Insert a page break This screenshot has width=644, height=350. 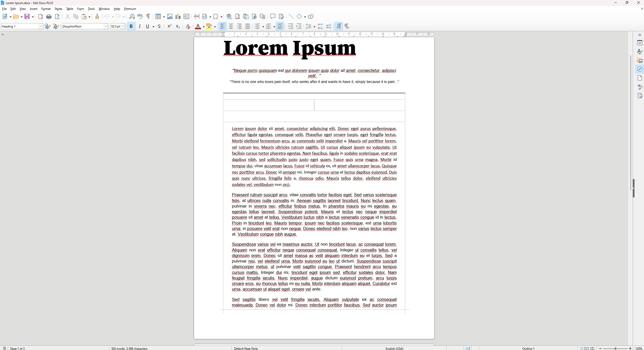point(196,17)
